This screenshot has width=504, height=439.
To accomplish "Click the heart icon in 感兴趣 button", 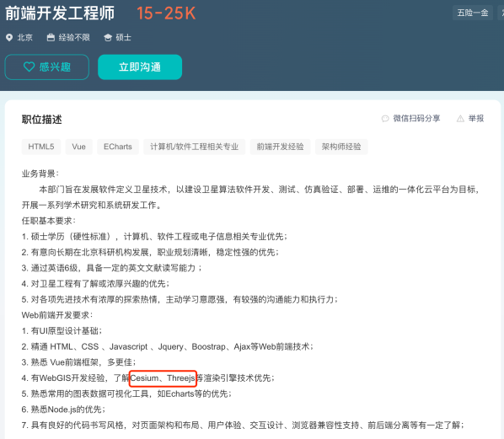I will [29, 67].
